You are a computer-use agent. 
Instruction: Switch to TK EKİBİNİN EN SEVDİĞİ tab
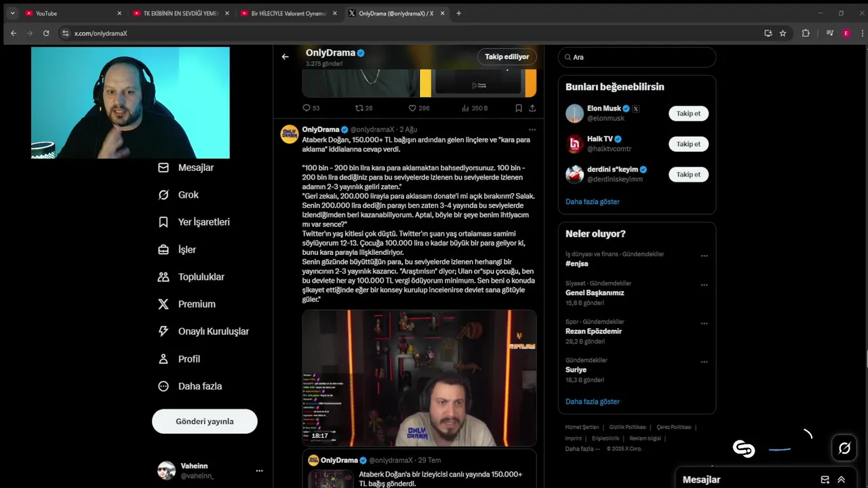point(180,13)
